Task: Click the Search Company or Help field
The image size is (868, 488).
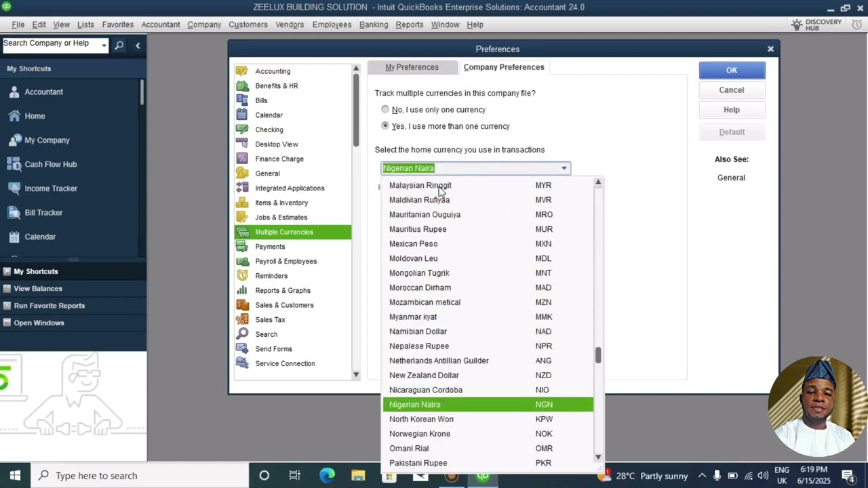Action: [x=51, y=45]
